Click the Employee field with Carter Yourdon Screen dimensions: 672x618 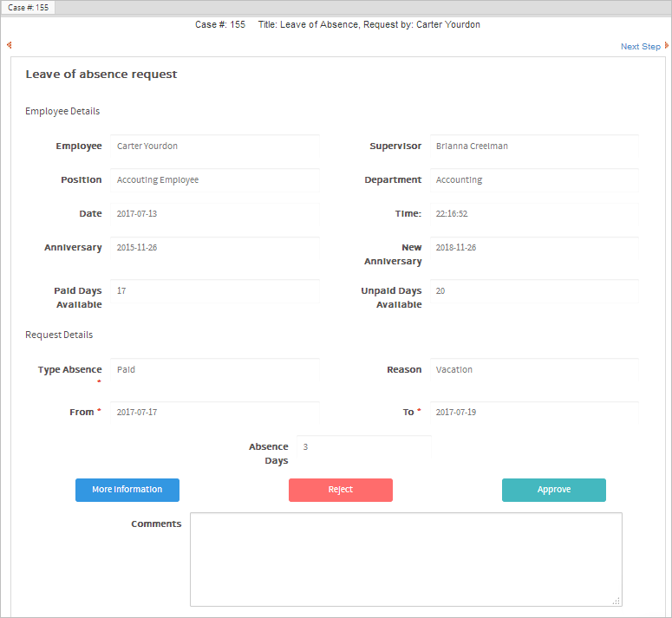click(x=214, y=146)
